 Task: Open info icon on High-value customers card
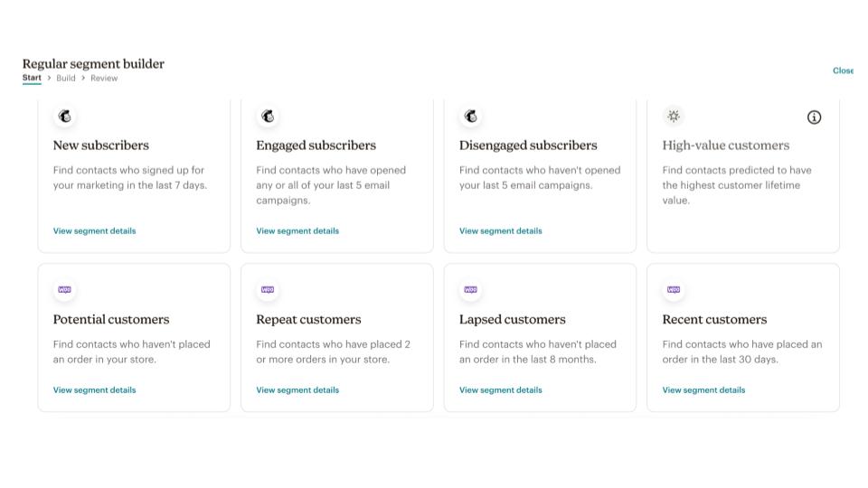pyautogui.click(x=814, y=117)
